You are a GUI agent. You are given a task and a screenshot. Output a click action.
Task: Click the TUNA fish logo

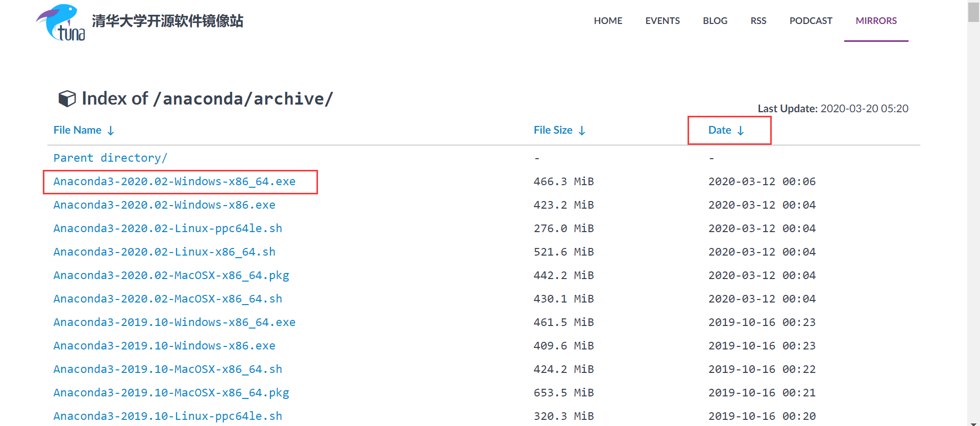coord(61,22)
